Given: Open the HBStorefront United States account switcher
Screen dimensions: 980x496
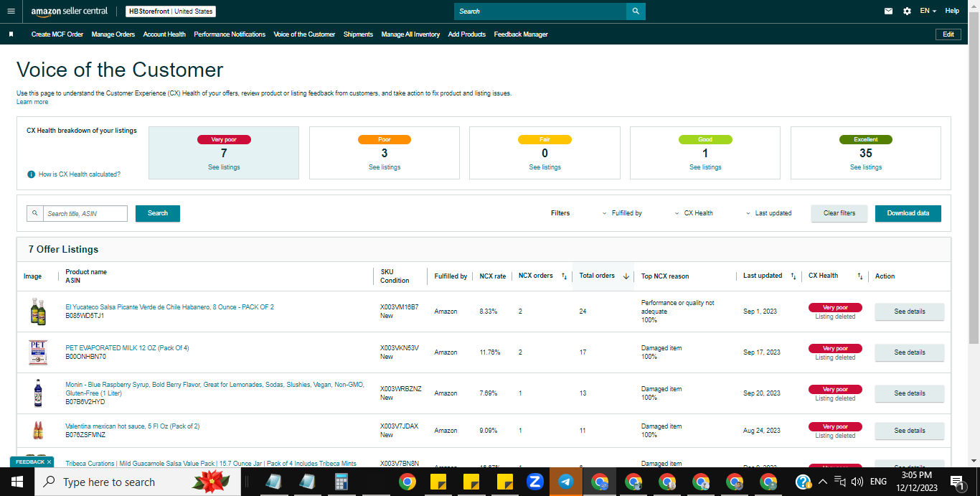Looking at the screenshot, I should pos(171,11).
